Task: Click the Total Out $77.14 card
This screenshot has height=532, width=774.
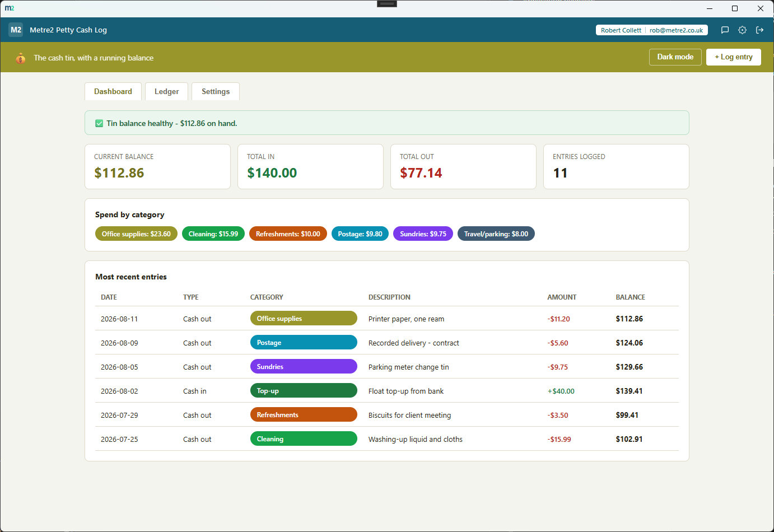Action: (x=463, y=166)
